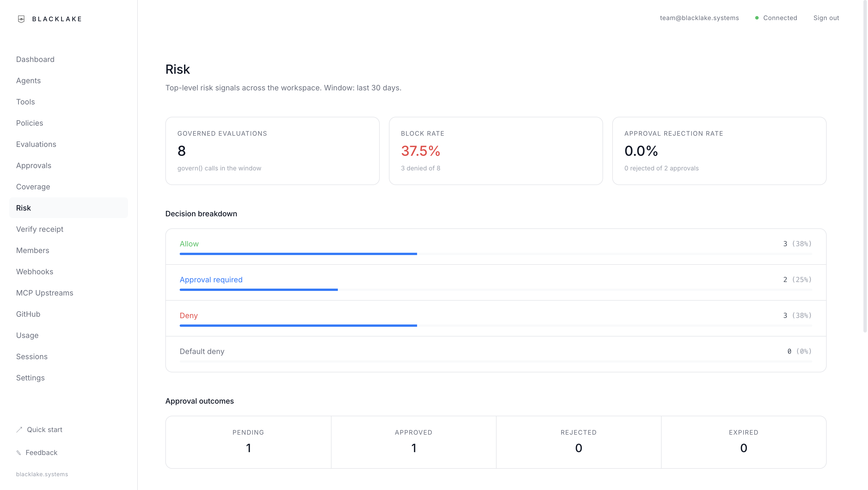Click the 37.5% block rate value

point(421,151)
